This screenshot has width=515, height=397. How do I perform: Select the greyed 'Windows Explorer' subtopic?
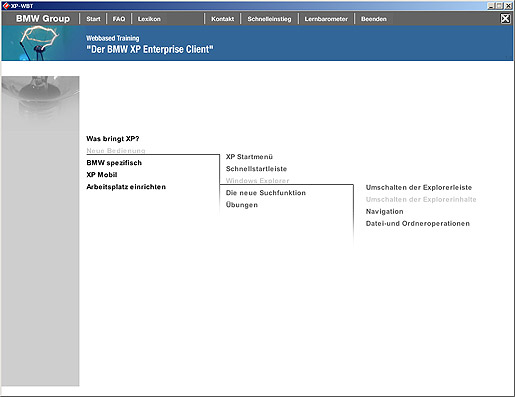pos(257,180)
